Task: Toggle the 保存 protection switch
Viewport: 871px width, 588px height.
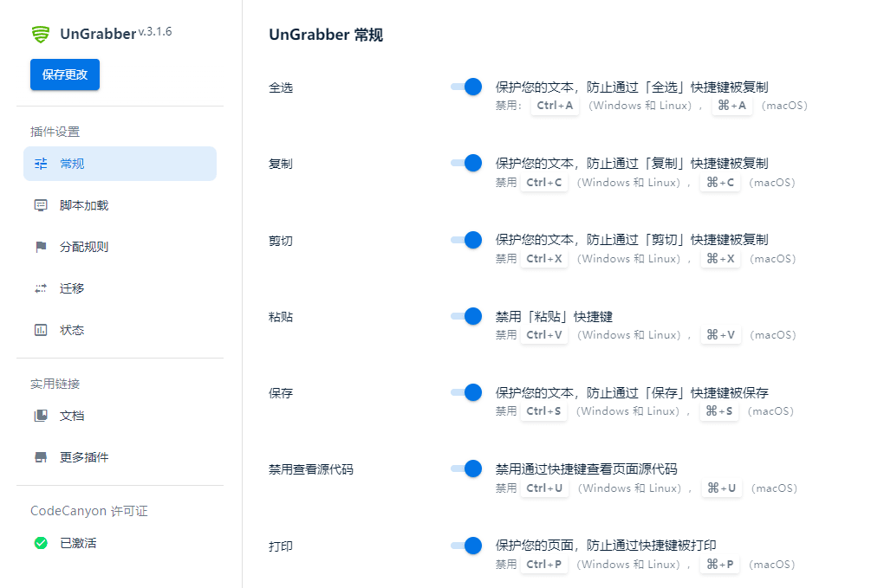Action: point(466,392)
